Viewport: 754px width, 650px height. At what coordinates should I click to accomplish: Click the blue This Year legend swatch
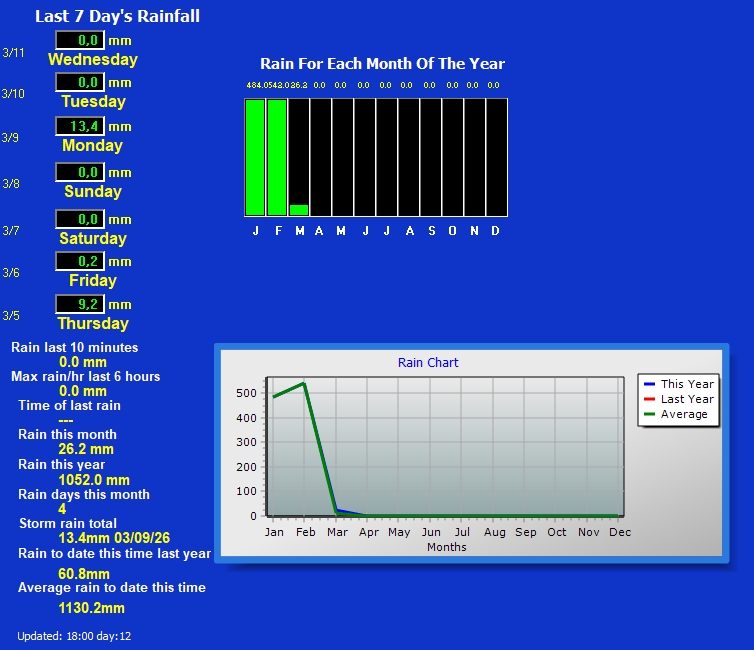(x=650, y=384)
